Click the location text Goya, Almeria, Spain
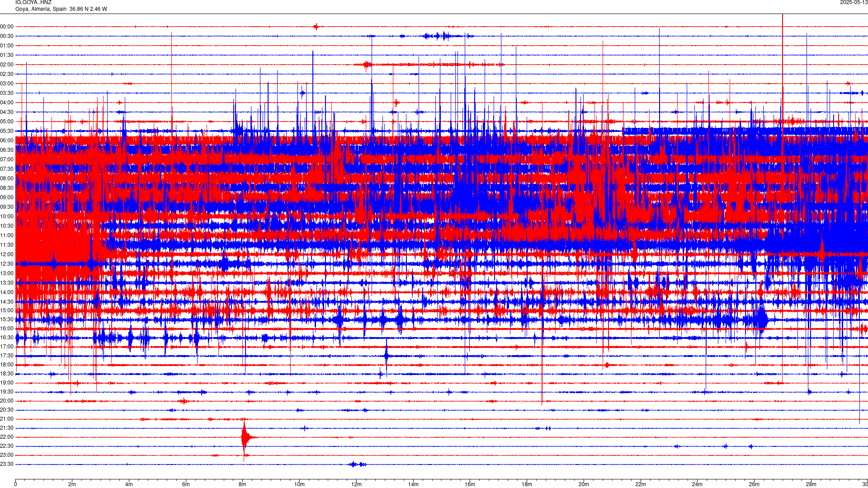The width and height of the screenshot is (868, 488). click(41, 9)
